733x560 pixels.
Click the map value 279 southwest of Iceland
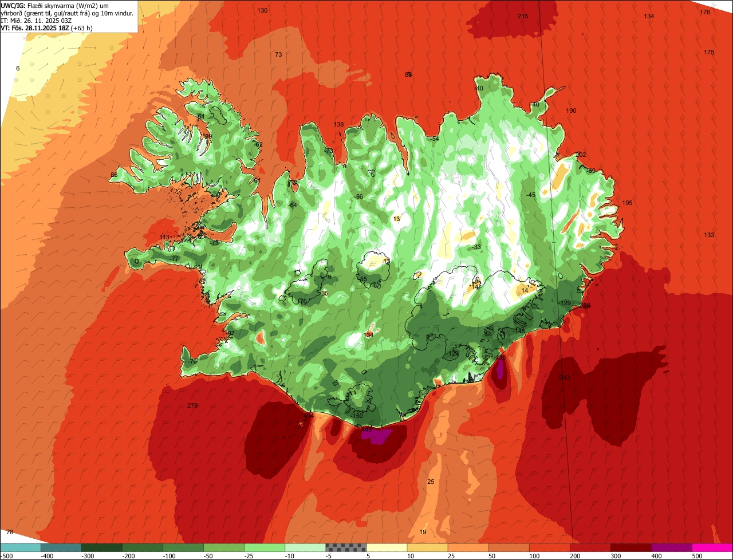(x=192, y=405)
